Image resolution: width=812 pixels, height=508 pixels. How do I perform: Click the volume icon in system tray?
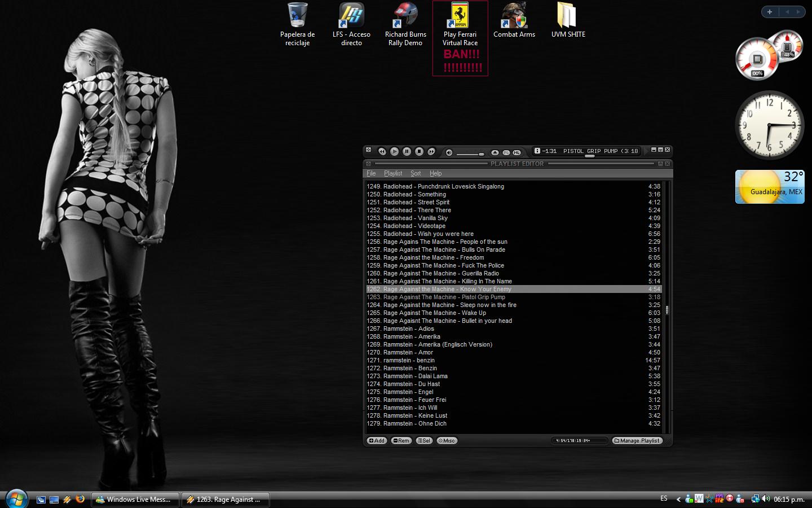point(766,499)
